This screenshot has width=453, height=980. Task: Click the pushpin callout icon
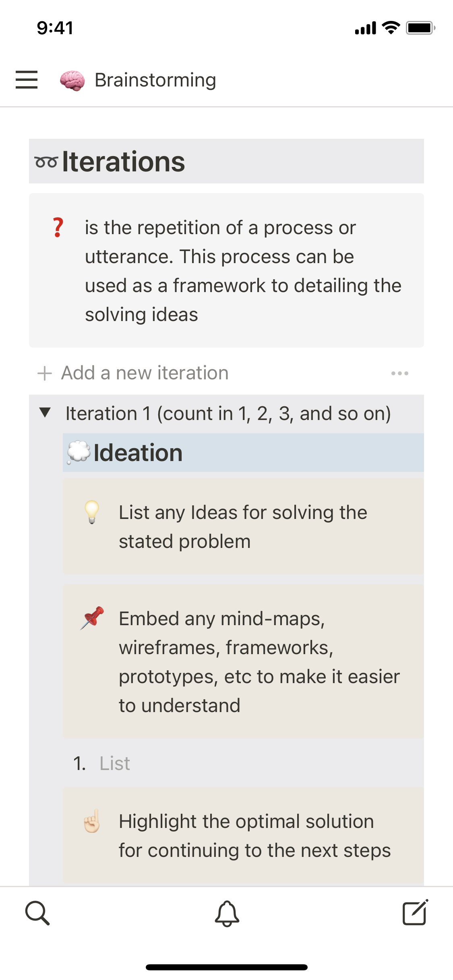pos(92,618)
